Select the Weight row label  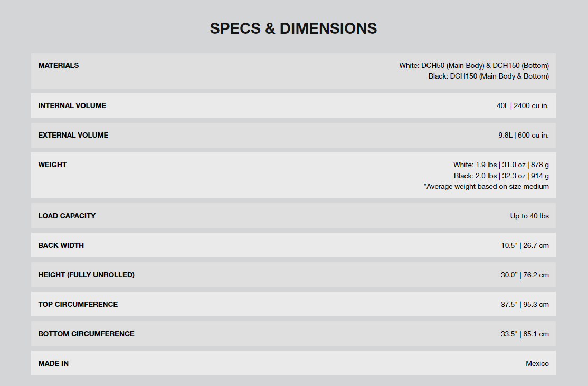tap(52, 165)
